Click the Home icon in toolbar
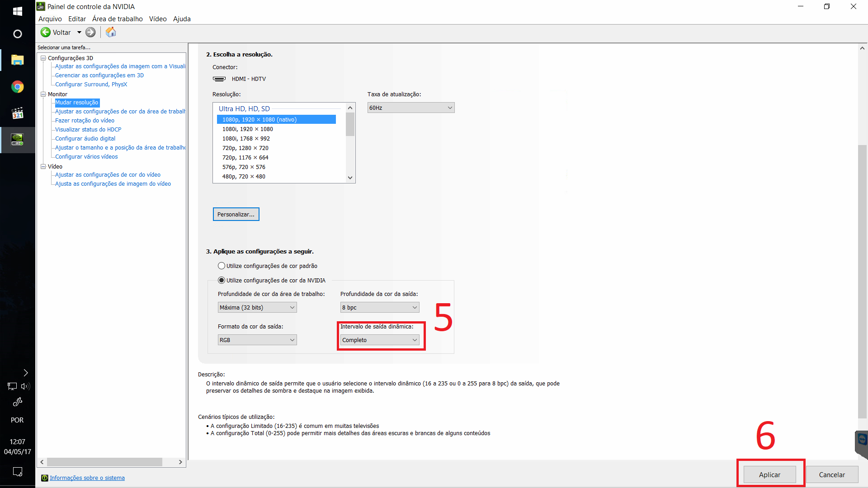The height and width of the screenshot is (488, 868). pos(111,32)
